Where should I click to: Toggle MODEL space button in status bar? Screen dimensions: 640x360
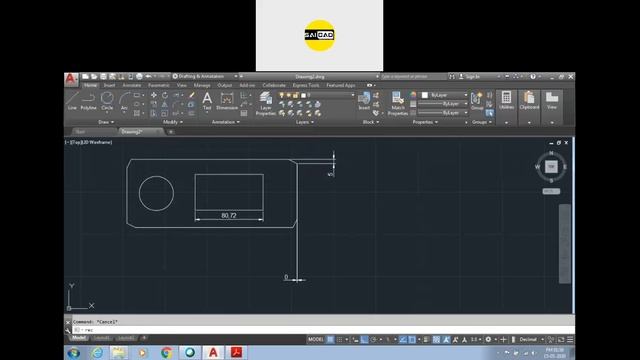(316, 339)
